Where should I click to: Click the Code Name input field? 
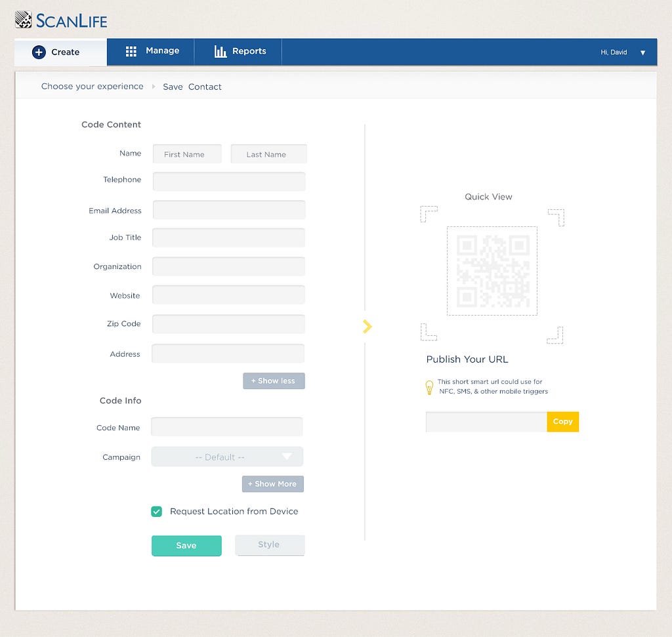(226, 426)
